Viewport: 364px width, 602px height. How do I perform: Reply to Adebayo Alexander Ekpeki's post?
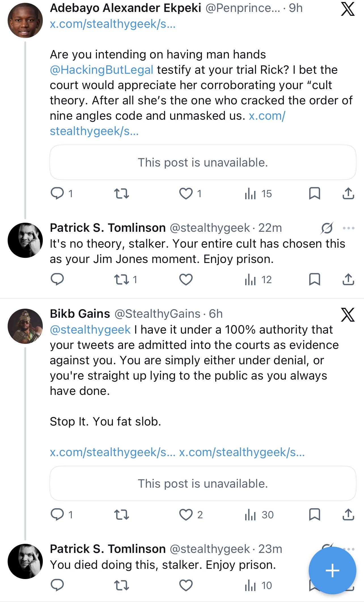pyautogui.click(x=57, y=193)
